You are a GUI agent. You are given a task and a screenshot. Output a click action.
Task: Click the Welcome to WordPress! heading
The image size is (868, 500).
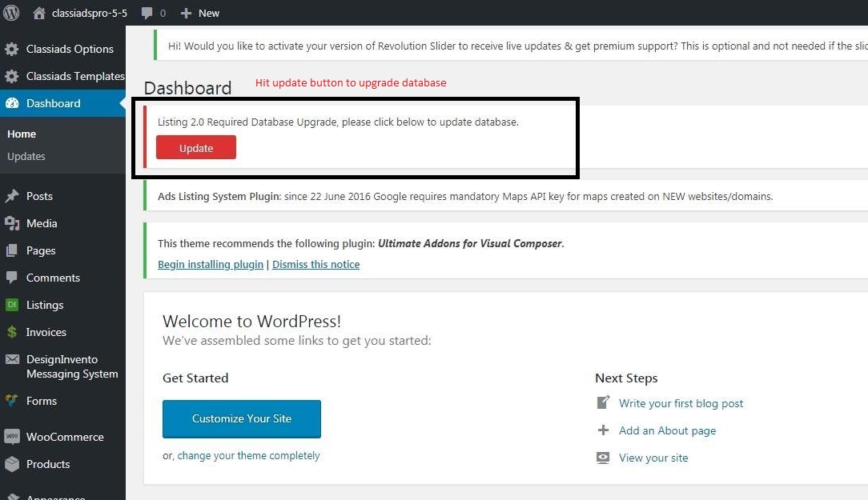(x=252, y=322)
